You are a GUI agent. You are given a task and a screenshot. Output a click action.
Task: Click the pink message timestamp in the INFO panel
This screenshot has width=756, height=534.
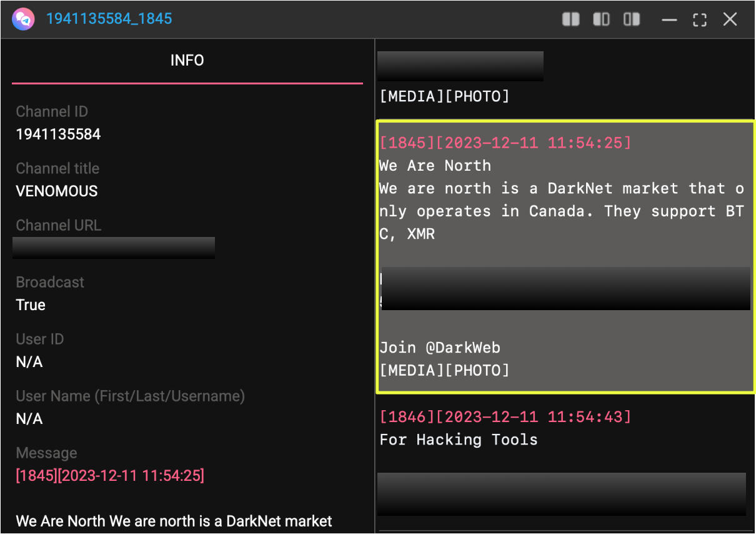click(110, 476)
